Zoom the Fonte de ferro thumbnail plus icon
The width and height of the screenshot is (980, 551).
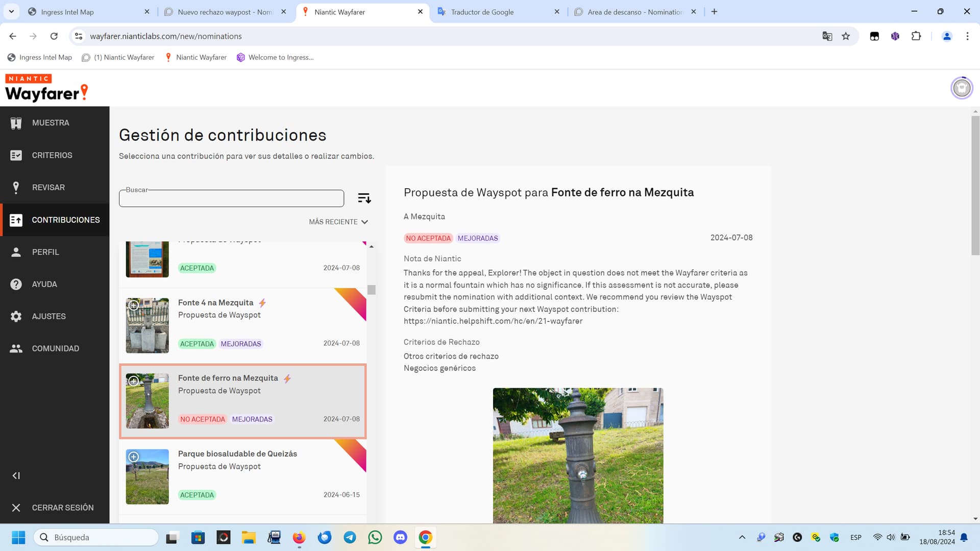coord(134,381)
